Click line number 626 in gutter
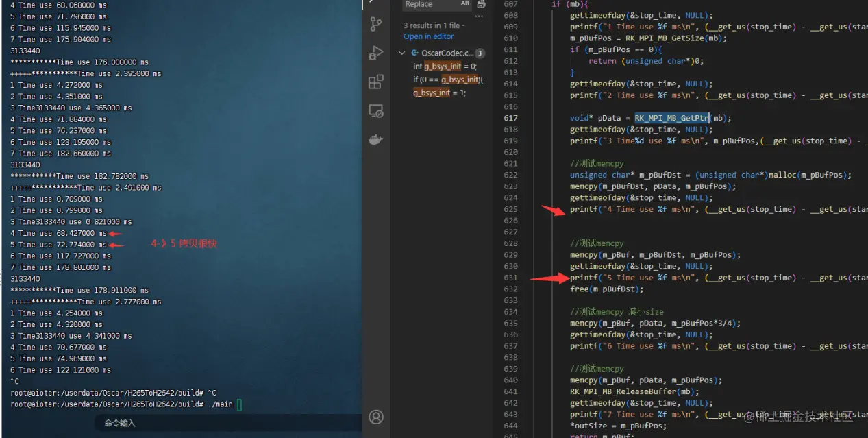This screenshot has height=438, width=868. coord(510,221)
